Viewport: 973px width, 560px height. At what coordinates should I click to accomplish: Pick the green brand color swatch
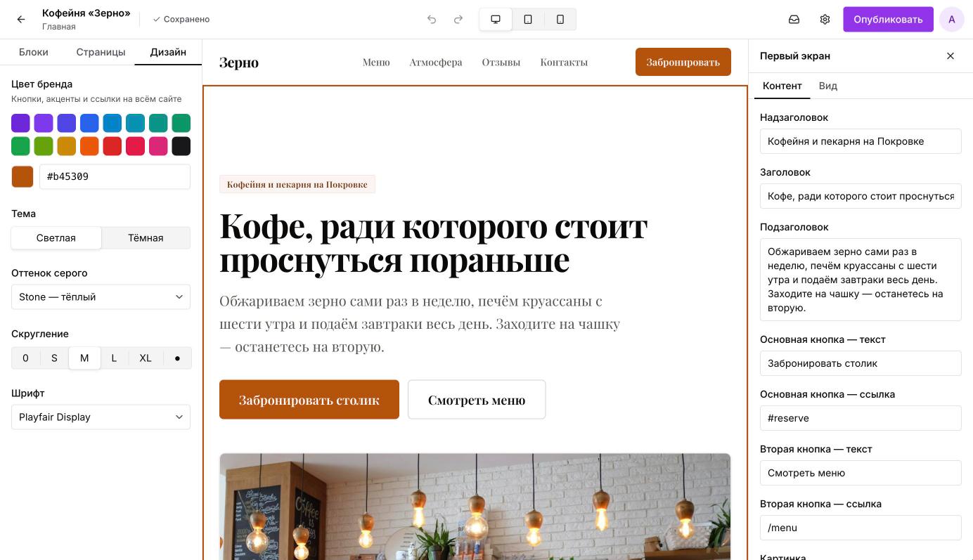tap(21, 146)
